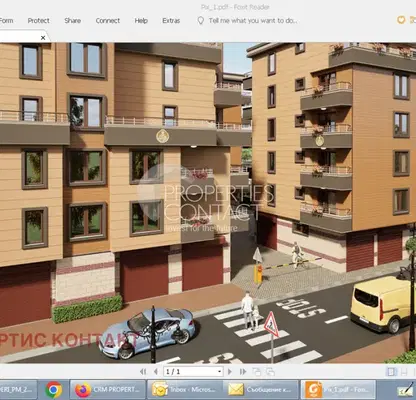Open the Form ribbon tab
416x400 pixels.
7,21
